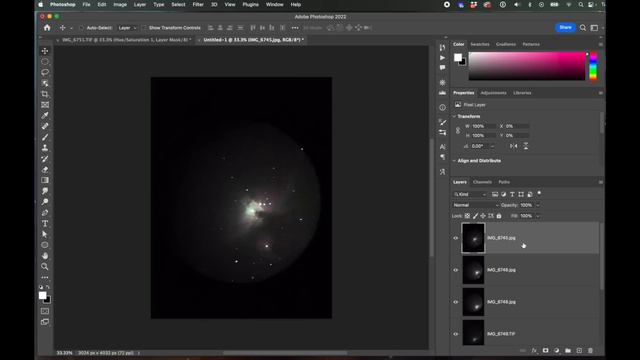Switch to the Channels tab

tap(482, 182)
